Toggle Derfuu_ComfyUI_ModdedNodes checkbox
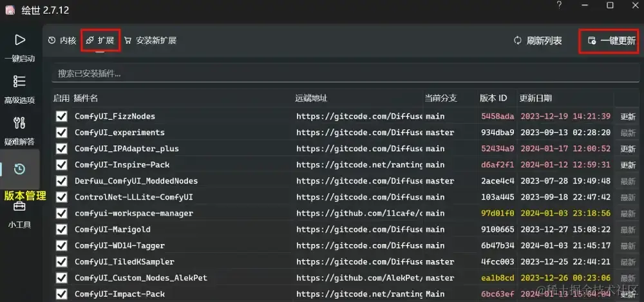644x302 pixels. coord(62,181)
